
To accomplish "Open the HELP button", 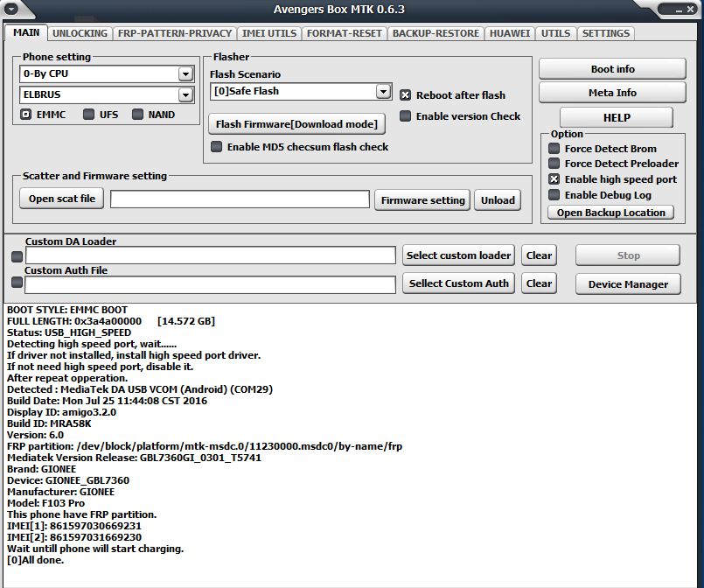I will point(617,118).
